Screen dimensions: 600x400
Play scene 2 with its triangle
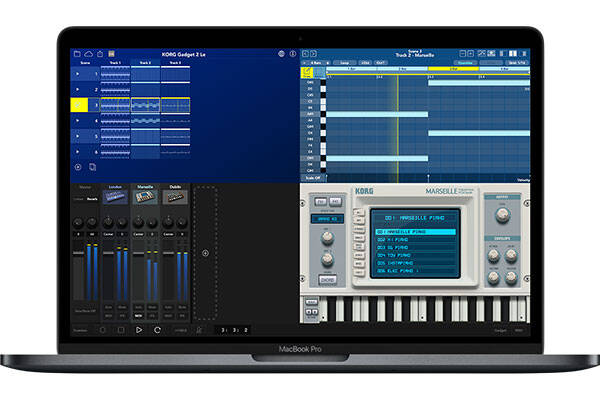click(x=78, y=90)
